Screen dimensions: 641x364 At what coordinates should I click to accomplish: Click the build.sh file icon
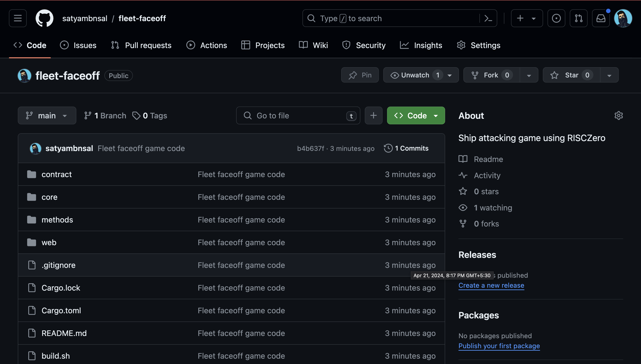(x=32, y=356)
